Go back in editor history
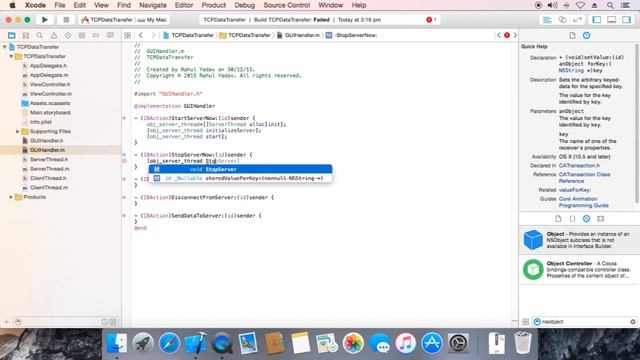This screenshot has width=640, height=360. pyautogui.click(x=141, y=36)
